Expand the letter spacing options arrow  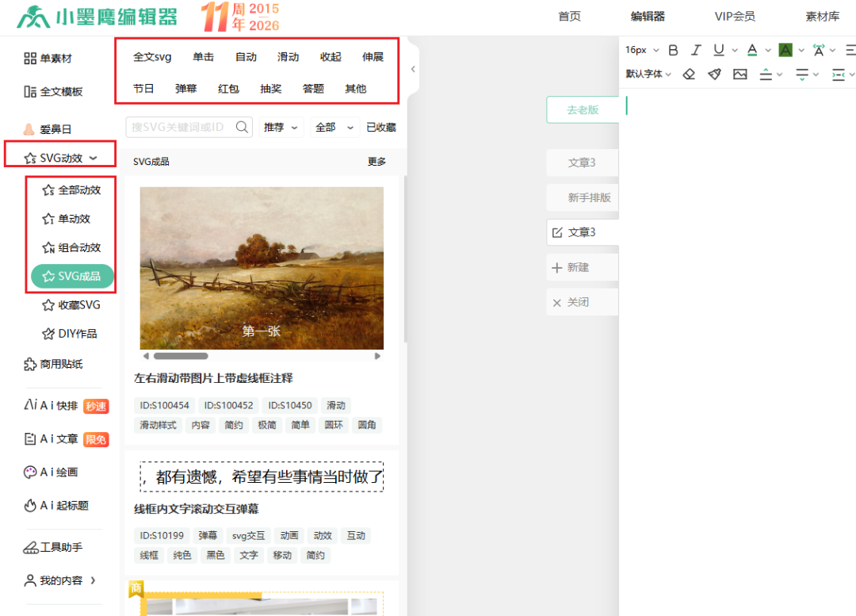click(x=832, y=50)
